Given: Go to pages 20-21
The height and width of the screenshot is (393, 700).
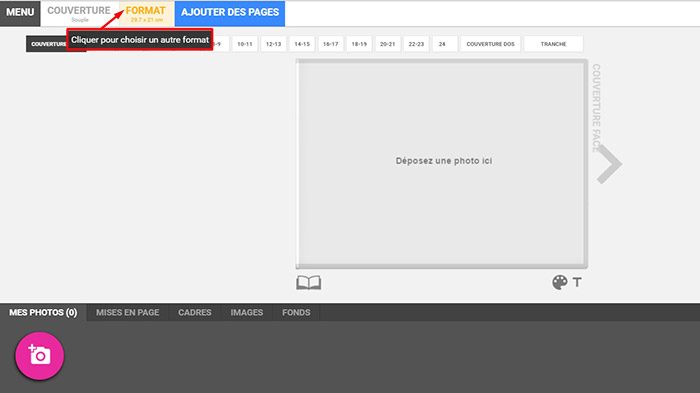Looking at the screenshot, I should [x=388, y=44].
